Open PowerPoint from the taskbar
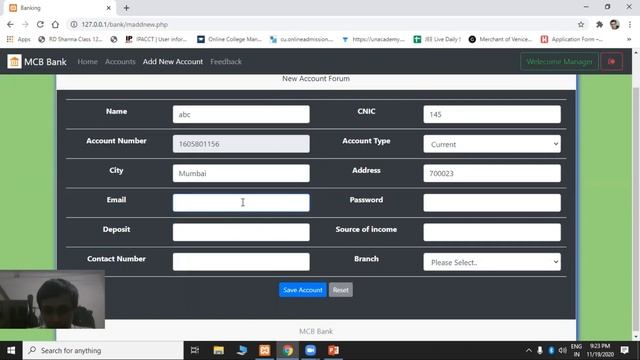 [333, 350]
